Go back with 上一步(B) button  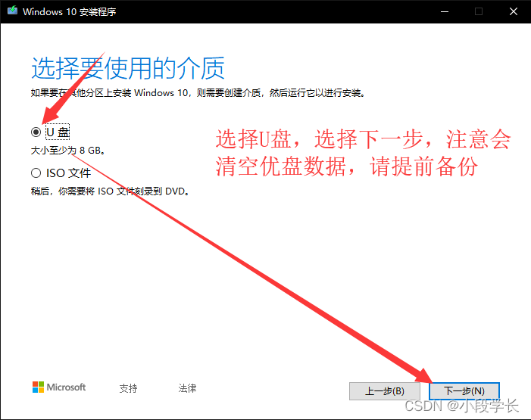tap(385, 391)
